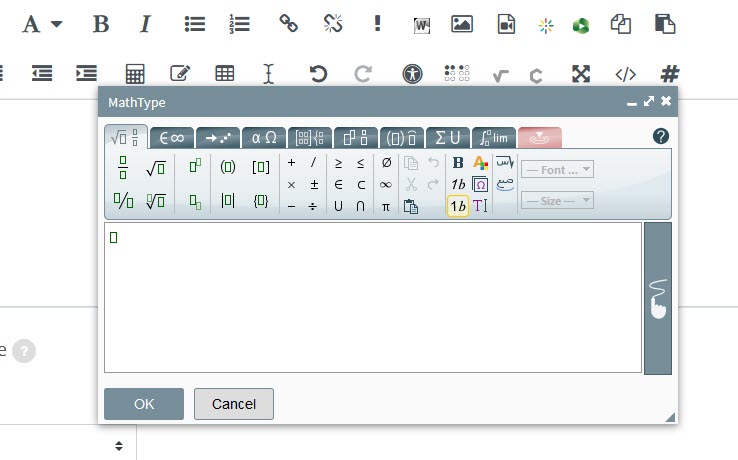This screenshot has width=738, height=460.
Task: Insert the infinity symbol
Action: point(385,185)
